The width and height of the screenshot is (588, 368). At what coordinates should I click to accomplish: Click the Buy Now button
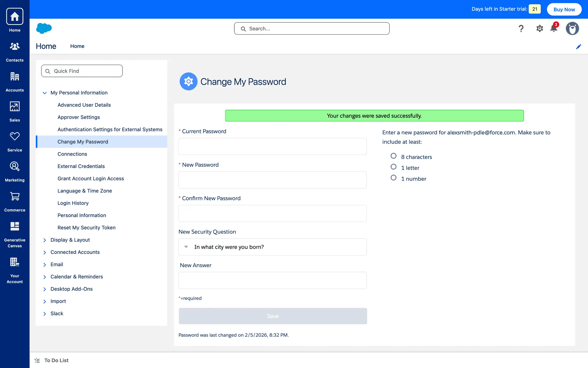564,9
